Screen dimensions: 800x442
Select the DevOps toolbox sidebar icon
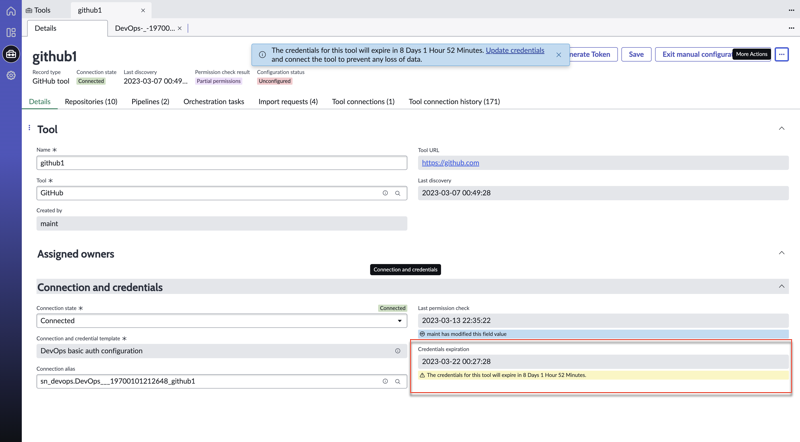click(11, 54)
